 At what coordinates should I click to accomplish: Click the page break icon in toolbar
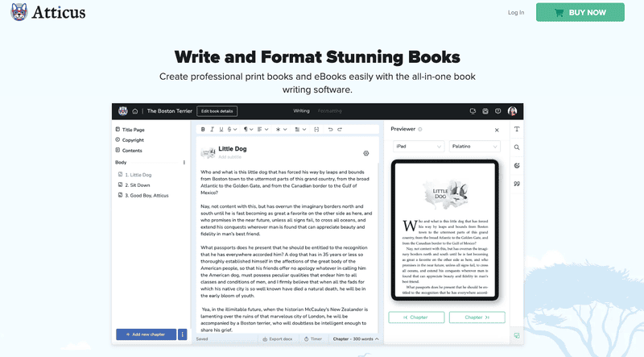(316, 129)
